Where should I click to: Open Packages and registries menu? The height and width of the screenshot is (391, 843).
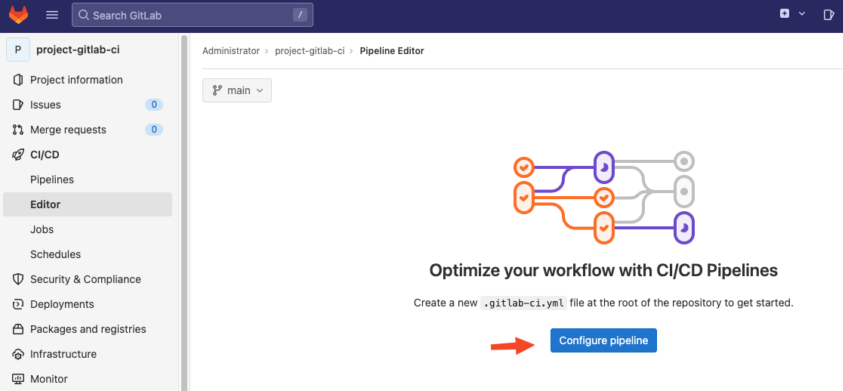click(x=88, y=329)
